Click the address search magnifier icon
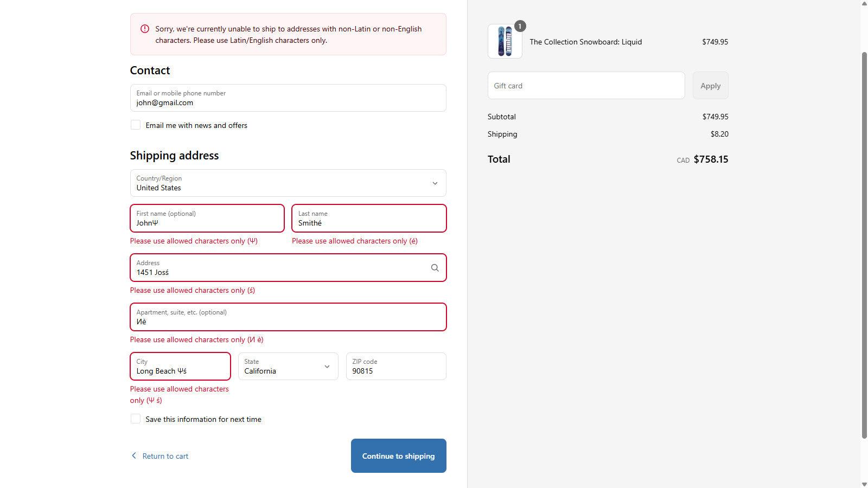This screenshot has width=868, height=488. pyautogui.click(x=435, y=268)
